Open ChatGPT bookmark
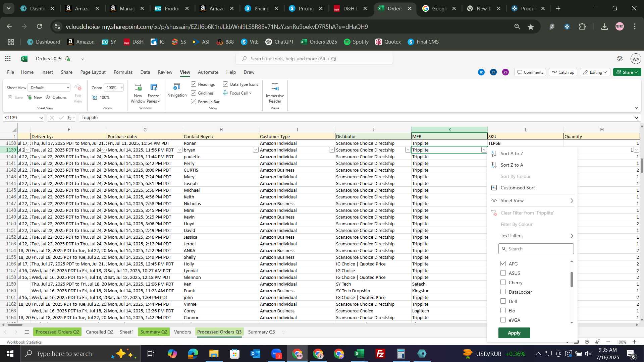The height and width of the screenshot is (362, 644). point(279,42)
